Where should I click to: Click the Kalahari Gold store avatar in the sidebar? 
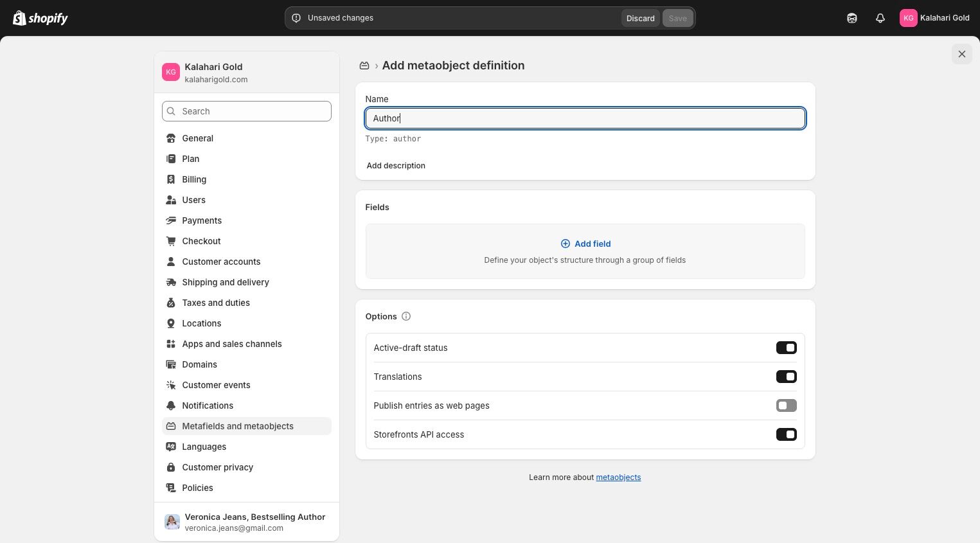click(x=171, y=73)
